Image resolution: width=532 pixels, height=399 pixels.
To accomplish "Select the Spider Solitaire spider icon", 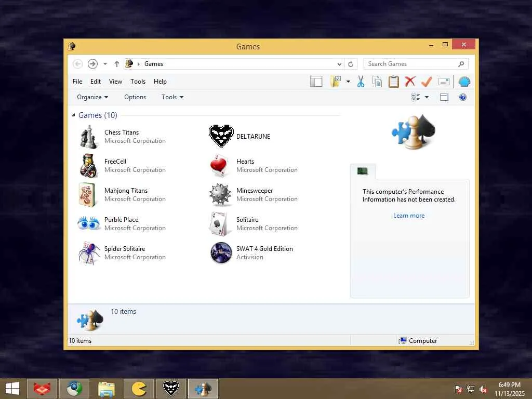I will pyautogui.click(x=89, y=253).
